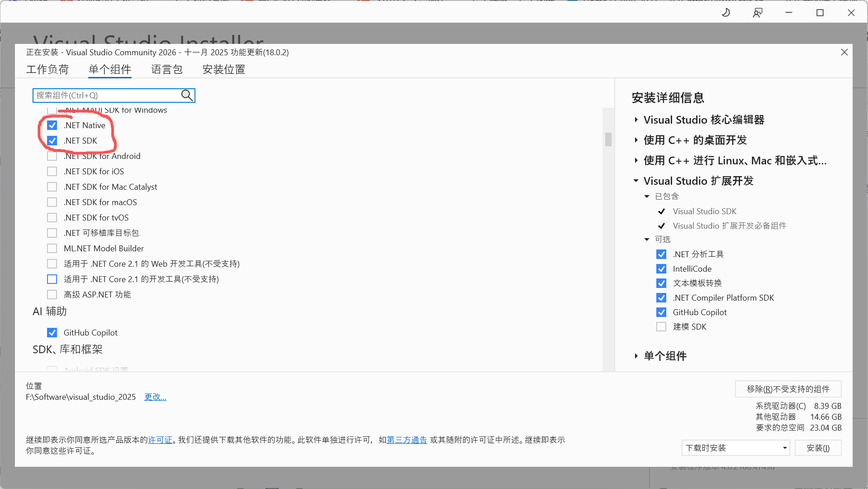Open the feedback icon in title bar
The height and width of the screenshot is (489, 868).
click(758, 13)
